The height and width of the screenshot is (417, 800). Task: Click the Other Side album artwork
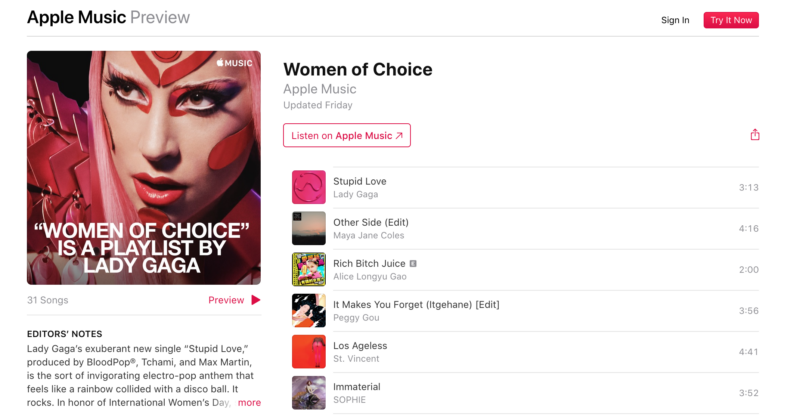[308, 228]
